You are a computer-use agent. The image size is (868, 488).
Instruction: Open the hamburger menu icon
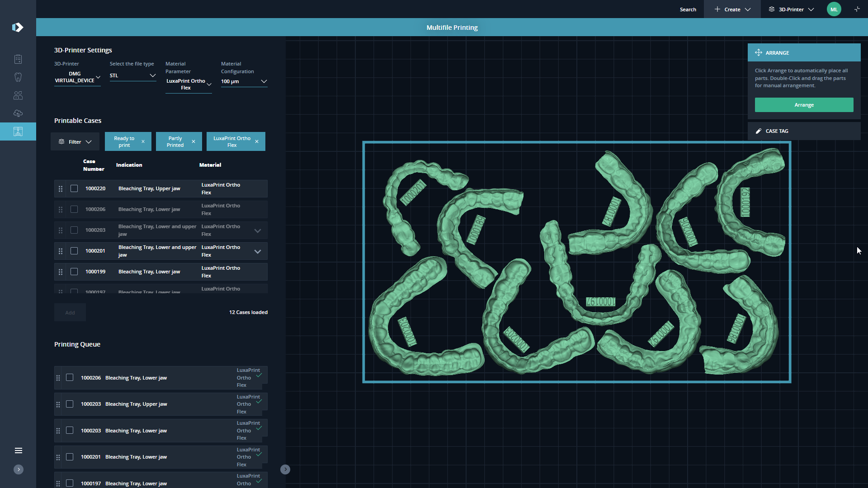pos(19,450)
